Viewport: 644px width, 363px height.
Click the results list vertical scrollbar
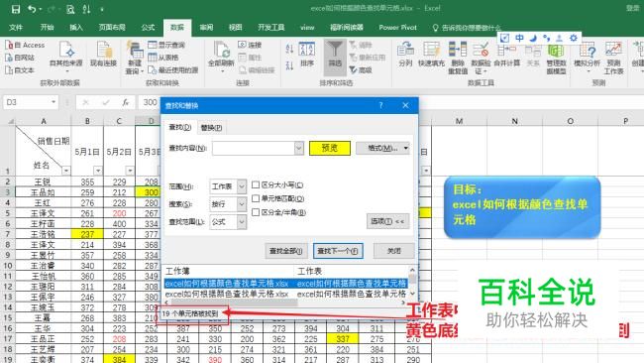[x=412, y=282]
